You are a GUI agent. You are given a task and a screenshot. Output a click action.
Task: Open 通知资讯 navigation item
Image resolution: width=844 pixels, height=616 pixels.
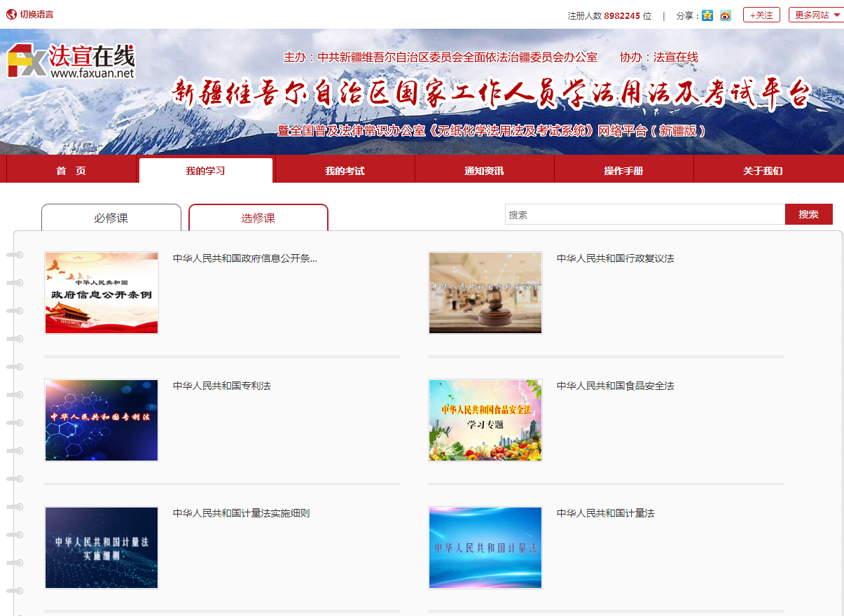pyautogui.click(x=484, y=171)
